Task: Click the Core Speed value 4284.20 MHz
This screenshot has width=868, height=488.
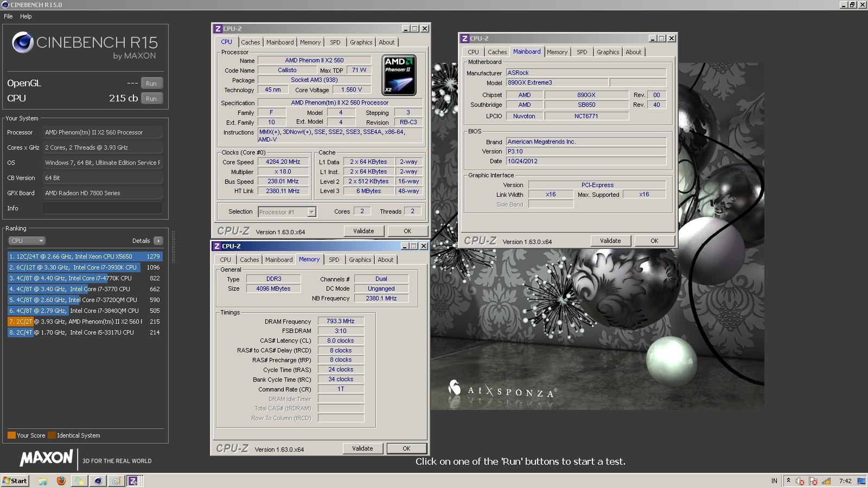Action: 283,162
